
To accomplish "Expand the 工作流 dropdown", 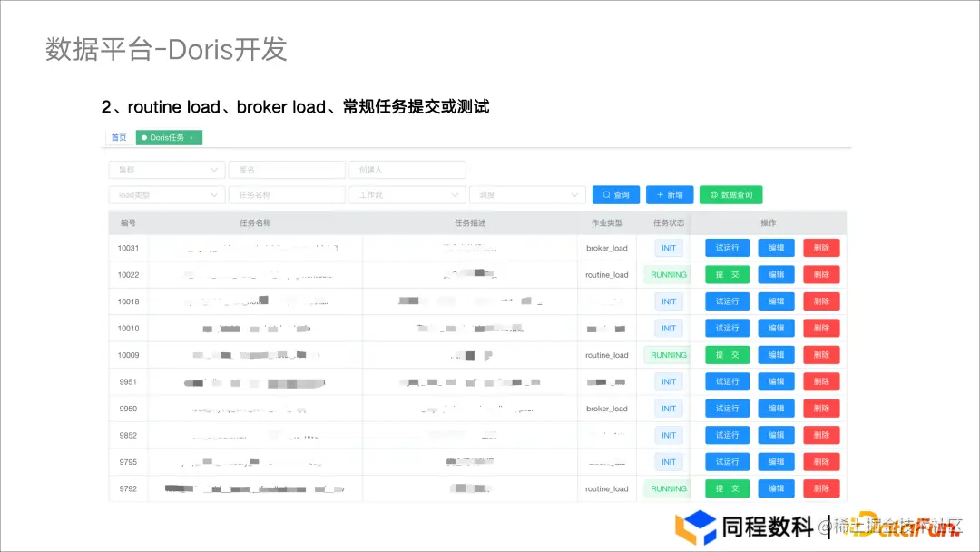I will (407, 194).
